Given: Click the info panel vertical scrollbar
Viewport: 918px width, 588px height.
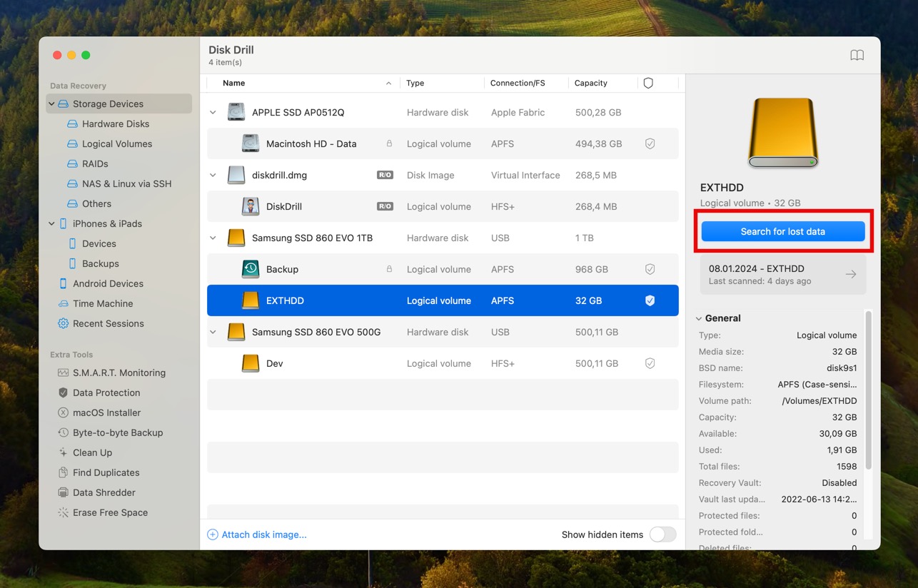Looking at the screenshot, I should coord(868,390).
